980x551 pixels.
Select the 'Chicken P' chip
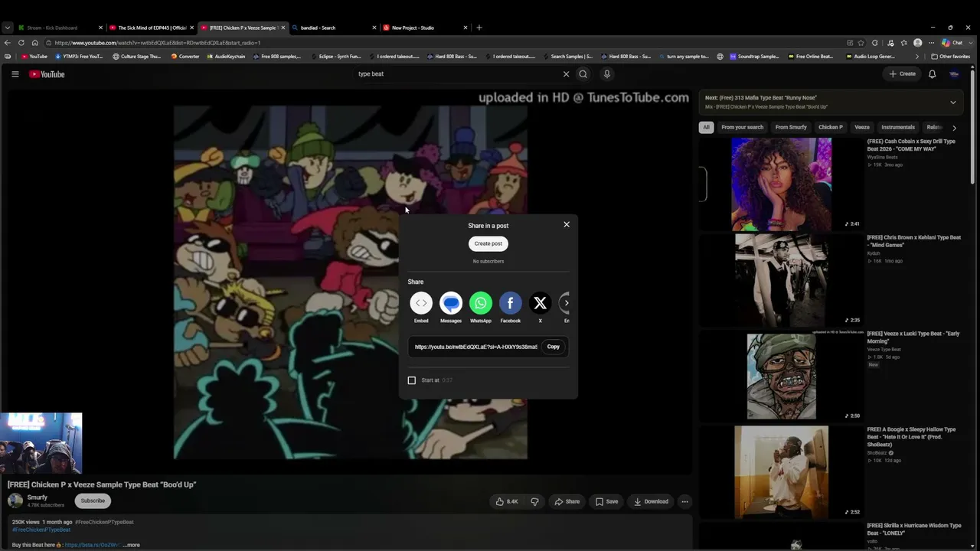(831, 128)
